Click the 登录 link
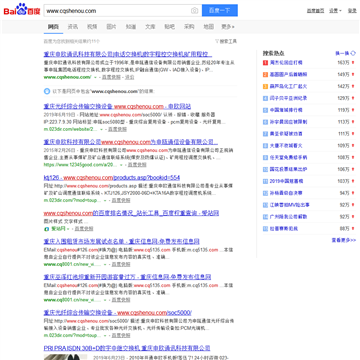The image size is (360, 360). click(352, 11)
